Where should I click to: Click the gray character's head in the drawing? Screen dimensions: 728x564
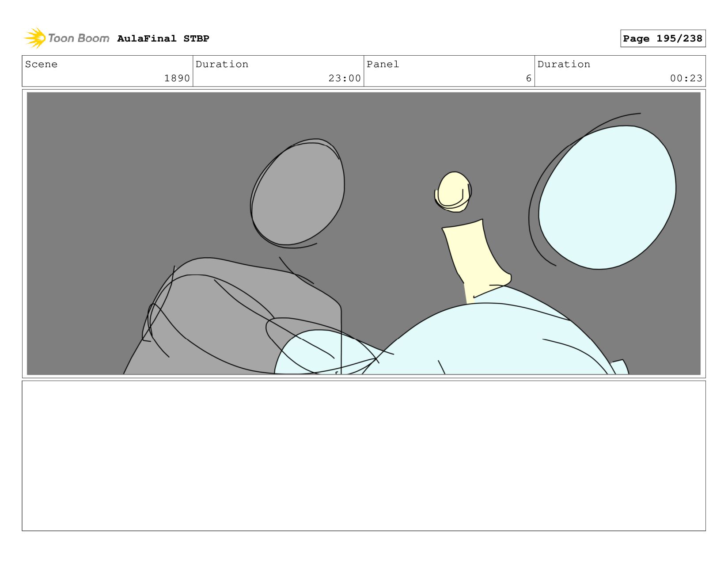[298, 193]
